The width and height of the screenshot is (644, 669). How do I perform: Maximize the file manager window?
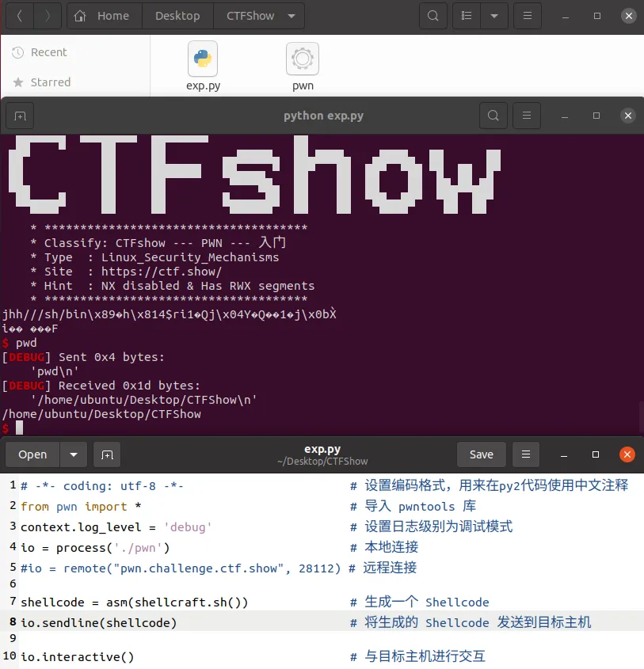coord(597,16)
